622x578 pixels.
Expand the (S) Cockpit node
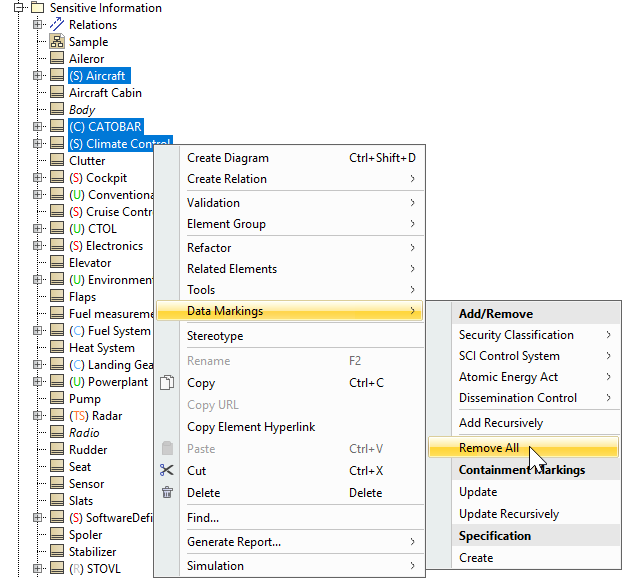click(x=37, y=178)
